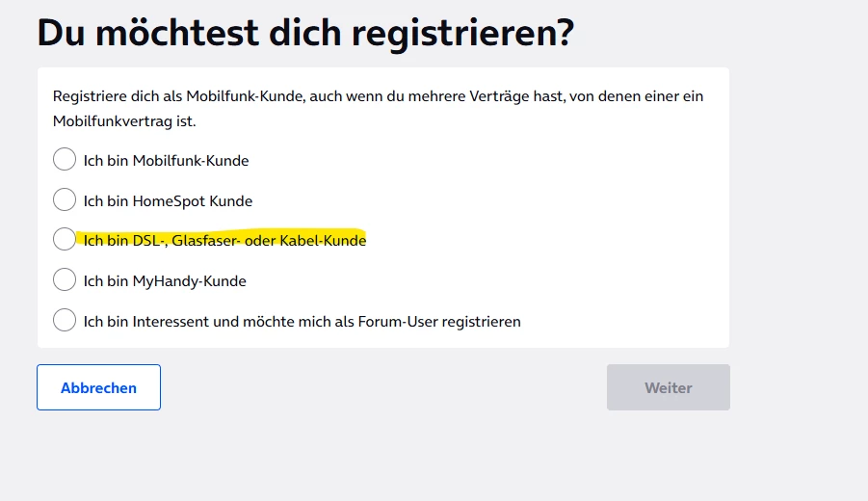Click the "Ich bin Mobilfunk-Kunde" label text

[166, 161]
